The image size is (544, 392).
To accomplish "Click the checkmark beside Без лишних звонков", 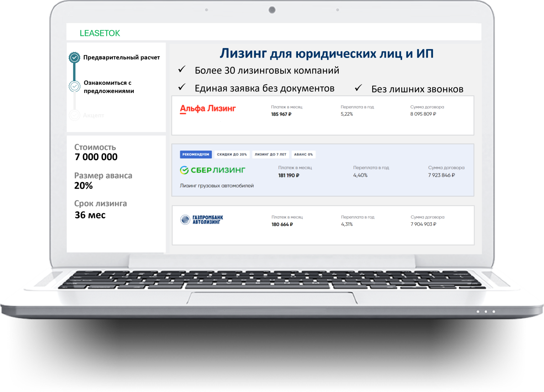I will (358, 88).
